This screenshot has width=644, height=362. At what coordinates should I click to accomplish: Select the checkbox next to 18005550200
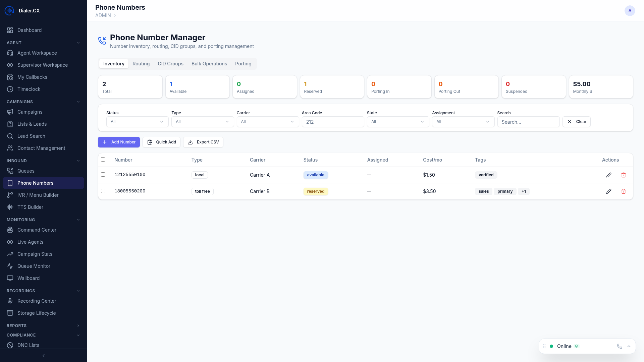point(103,191)
